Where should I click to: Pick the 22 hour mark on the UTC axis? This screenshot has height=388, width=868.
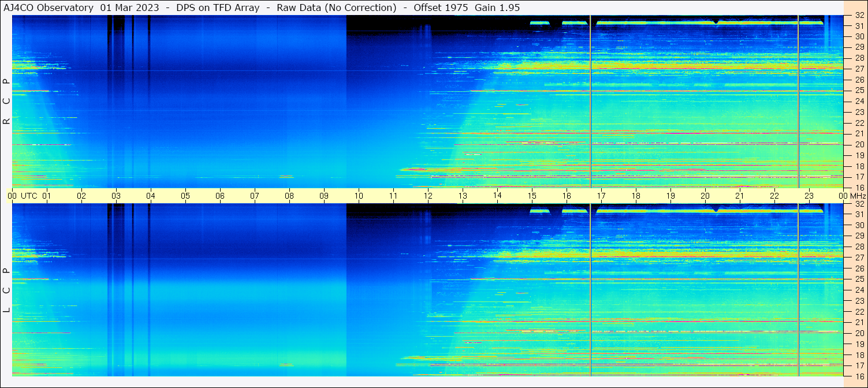774,196
